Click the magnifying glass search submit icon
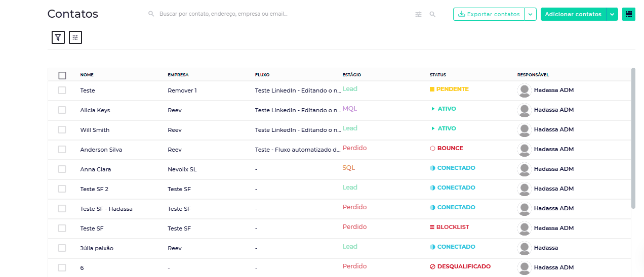This screenshot has width=644, height=277. (x=432, y=15)
